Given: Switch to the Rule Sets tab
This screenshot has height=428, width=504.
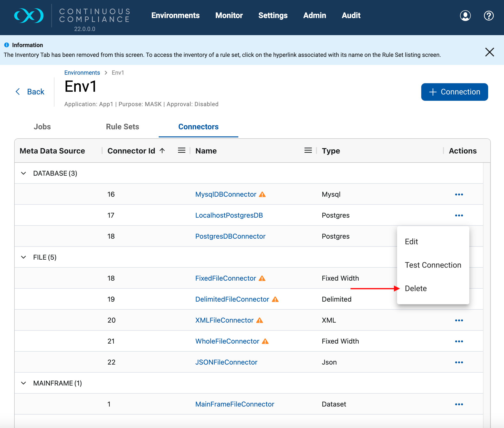Looking at the screenshot, I should (x=122, y=127).
